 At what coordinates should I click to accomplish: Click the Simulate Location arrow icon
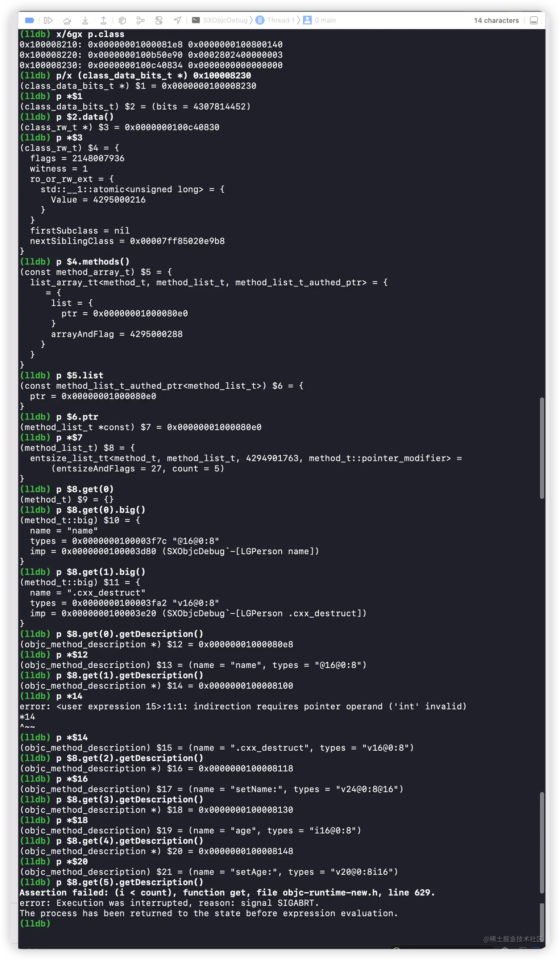[x=177, y=20]
